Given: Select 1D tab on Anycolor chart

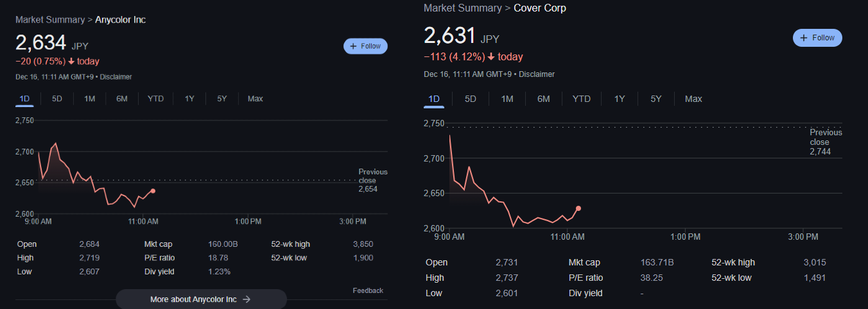Looking at the screenshot, I should tap(24, 99).
